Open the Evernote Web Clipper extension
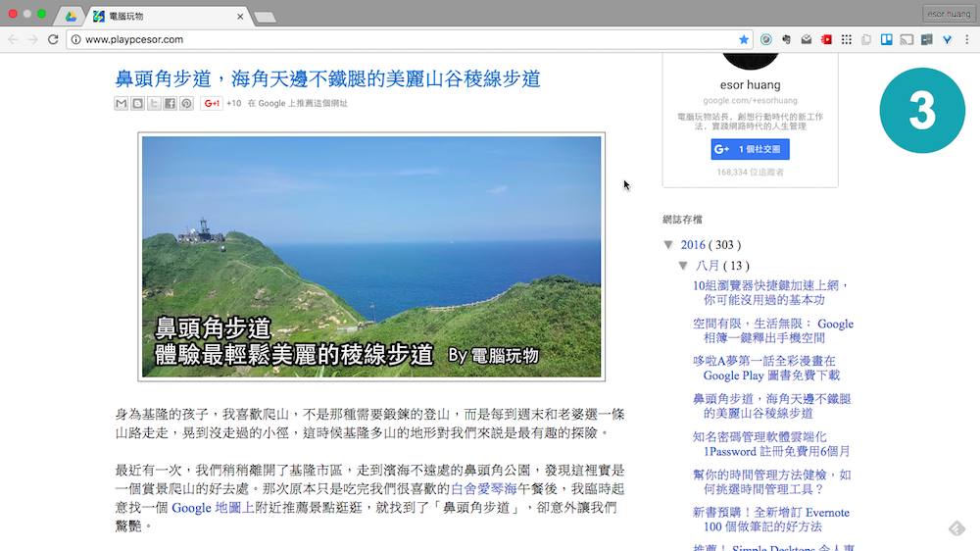This screenshot has width=980, height=551. [786, 40]
